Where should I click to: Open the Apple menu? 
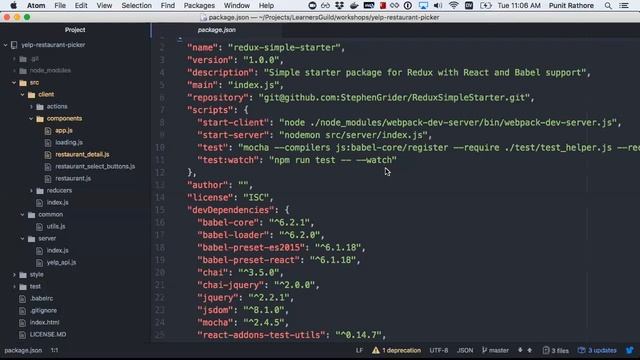click(13, 5)
